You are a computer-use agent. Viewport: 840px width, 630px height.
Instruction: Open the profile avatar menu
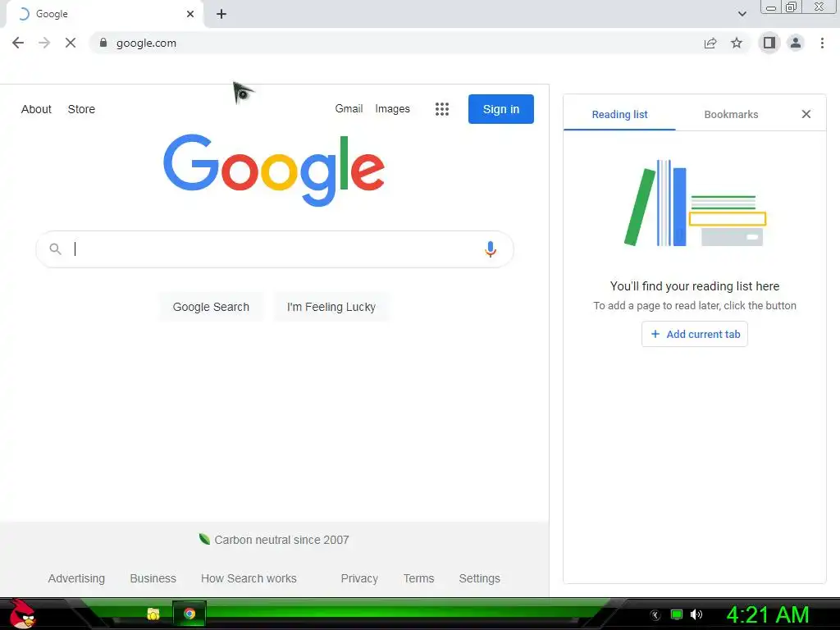[796, 43]
